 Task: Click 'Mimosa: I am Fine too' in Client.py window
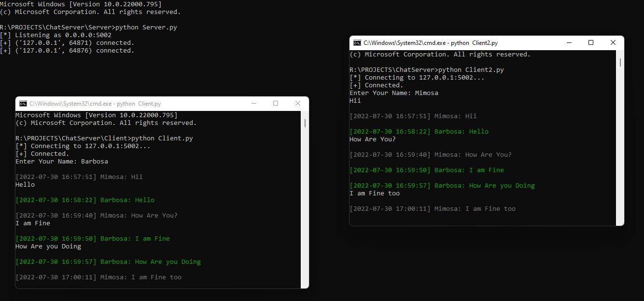tap(98, 277)
